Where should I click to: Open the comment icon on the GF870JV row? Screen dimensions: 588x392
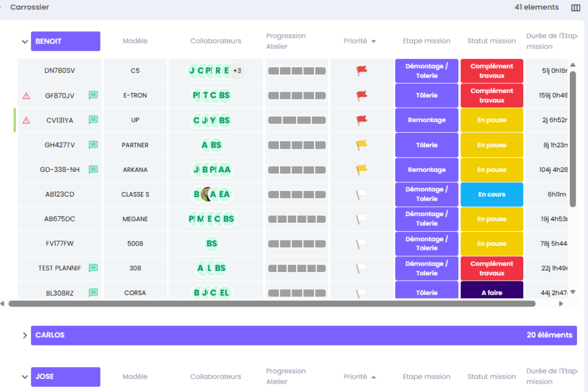(x=93, y=95)
